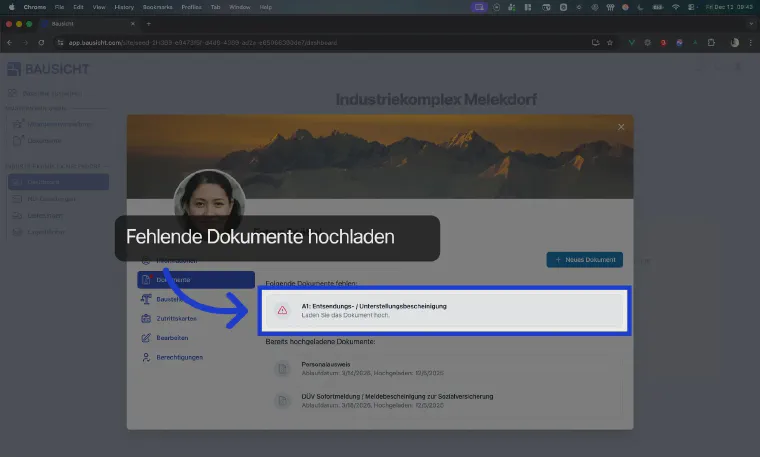Click the menu bar date and time
Image resolution: width=760 pixels, height=457 pixels.
(x=729, y=7)
